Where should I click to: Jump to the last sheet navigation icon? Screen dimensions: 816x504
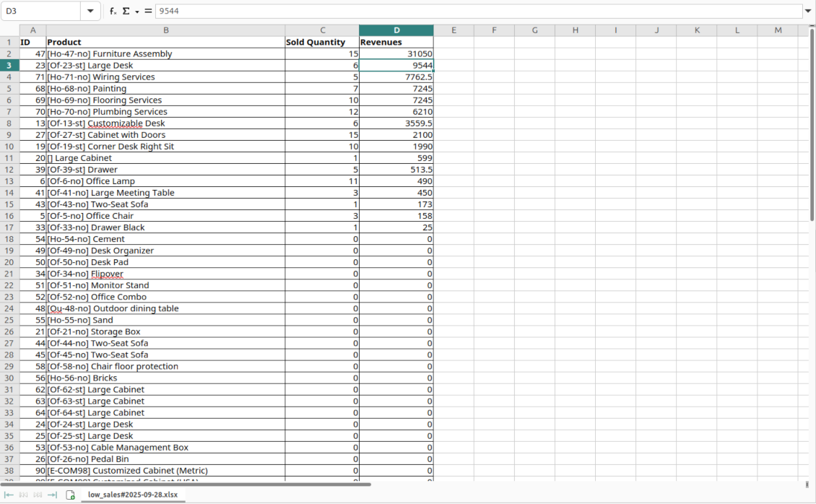51,495
